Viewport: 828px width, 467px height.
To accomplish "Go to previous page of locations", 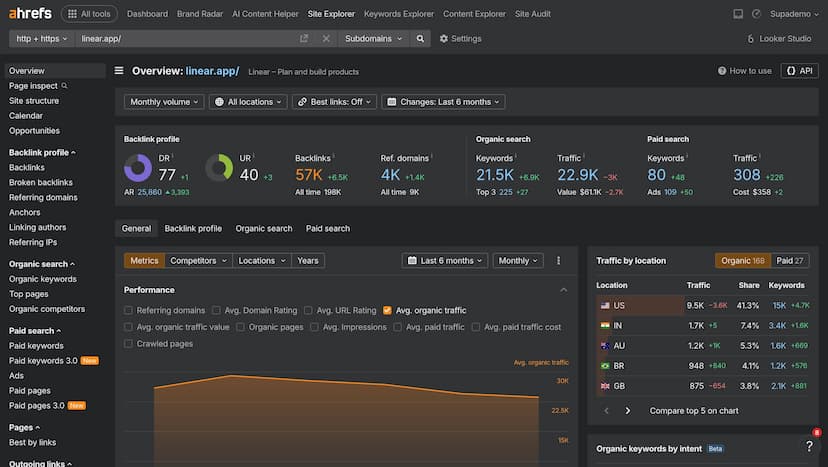I will (x=606, y=410).
